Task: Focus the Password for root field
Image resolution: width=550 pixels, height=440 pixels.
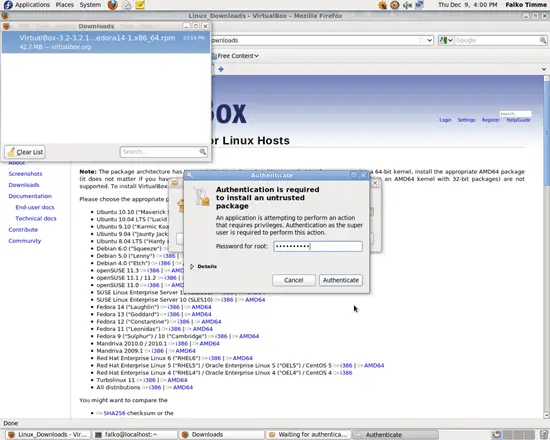Action: pyautogui.click(x=318, y=246)
